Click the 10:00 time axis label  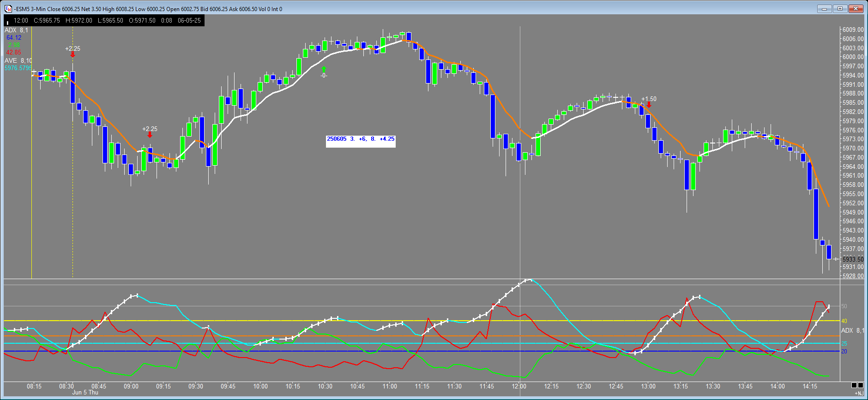(x=260, y=386)
